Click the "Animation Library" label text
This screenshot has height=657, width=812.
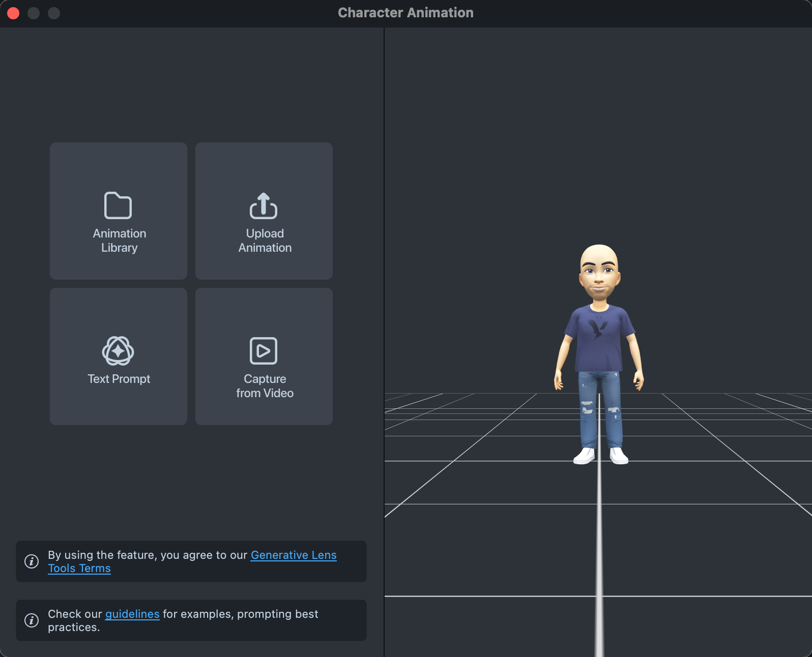(119, 241)
